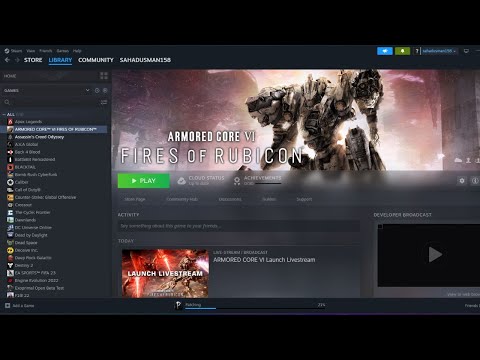The height and width of the screenshot is (360, 480).
Task: Click the Destiny 2 game icon
Action: click(10, 265)
